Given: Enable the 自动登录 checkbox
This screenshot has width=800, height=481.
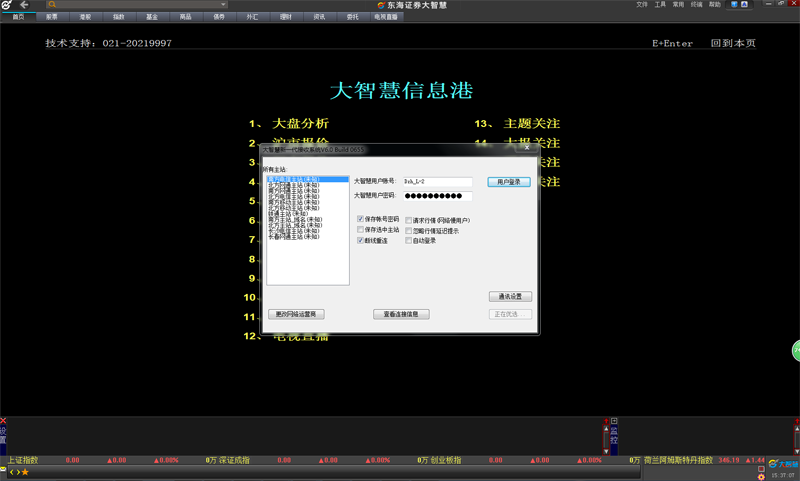Looking at the screenshot, I should click(x=408, y=241).
